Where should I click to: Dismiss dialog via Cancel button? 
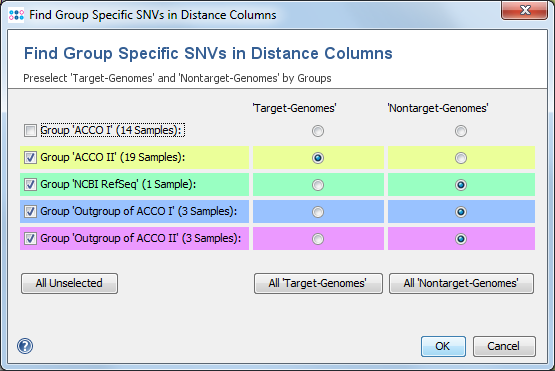504,346
